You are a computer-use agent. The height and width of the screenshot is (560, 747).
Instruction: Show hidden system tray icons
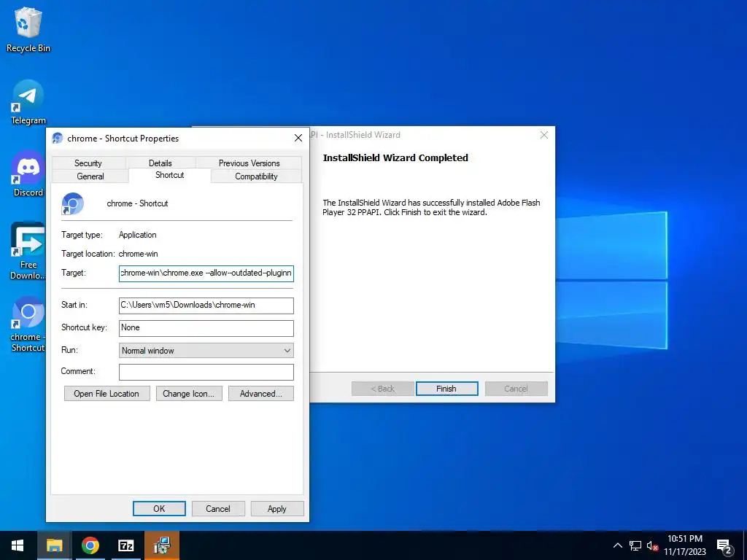617,545
